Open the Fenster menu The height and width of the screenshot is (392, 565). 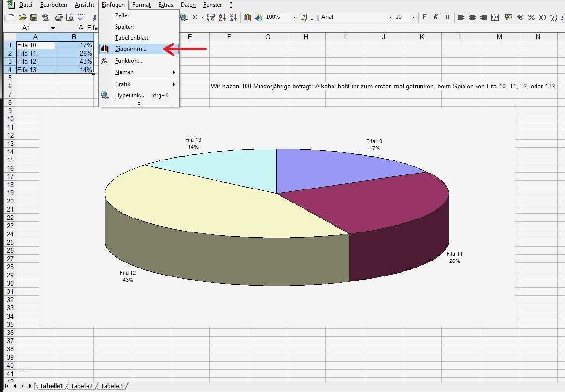point(213,5)
